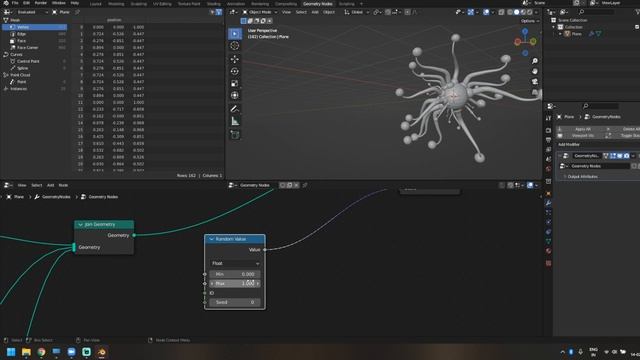
Task: Click the Windows Start button
Action: point(11,352)
